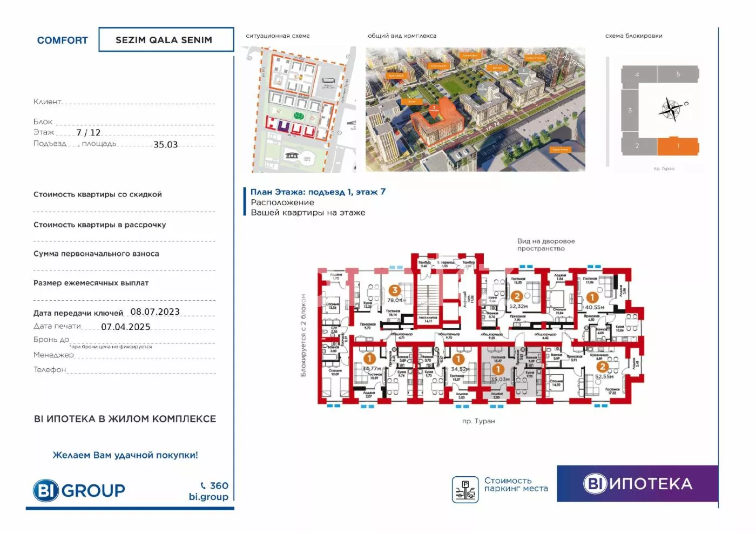Click the Бронь до field
The width and height of the screenshot is (756, 534).
coord(124,340)
